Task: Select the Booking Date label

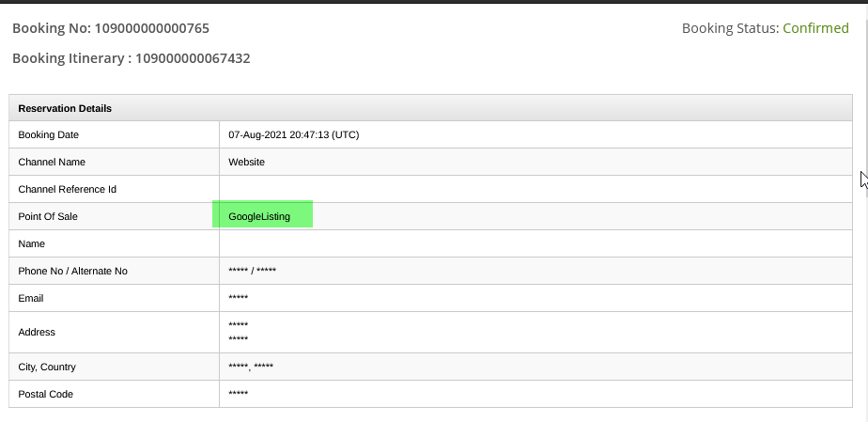Action: pyautogui.click(x=48, y=134)
